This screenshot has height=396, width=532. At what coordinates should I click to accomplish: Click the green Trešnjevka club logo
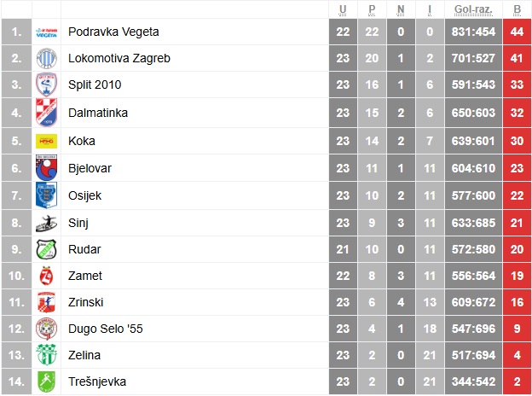click(47, 381)
